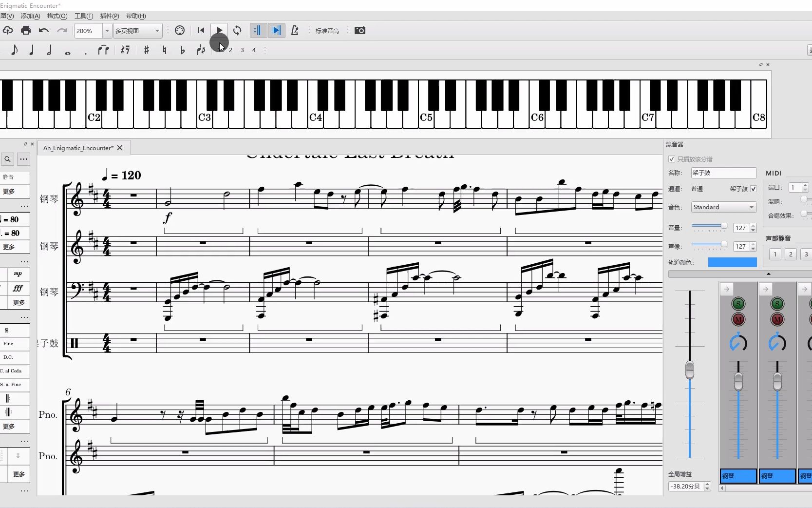Screen dimensions: 812x508
Task: Toggle the 架子鼓 drumset checkbox
Action: [x=754, y=189]
